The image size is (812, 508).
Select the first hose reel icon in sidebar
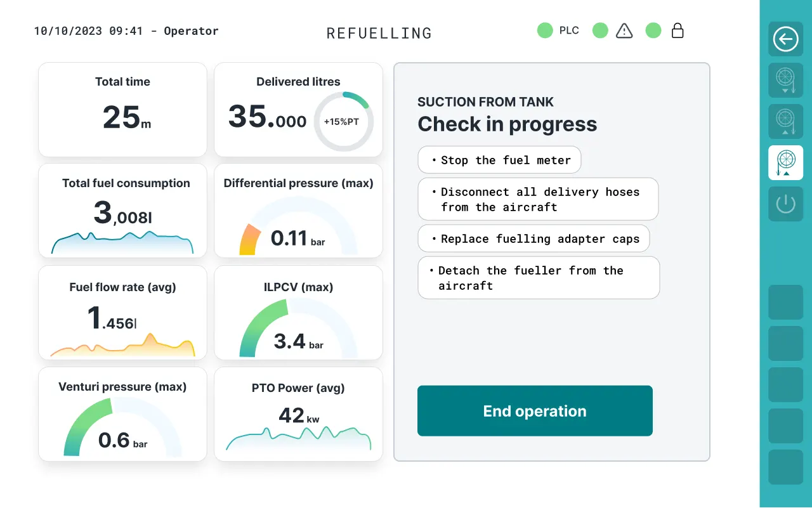pyautogui.click(x=785, y=80)
